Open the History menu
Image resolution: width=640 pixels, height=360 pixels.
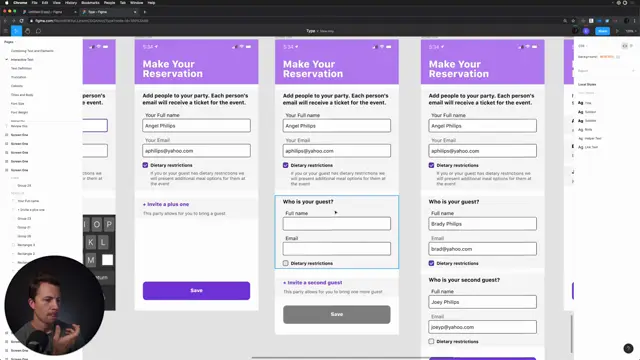[71, 3]
